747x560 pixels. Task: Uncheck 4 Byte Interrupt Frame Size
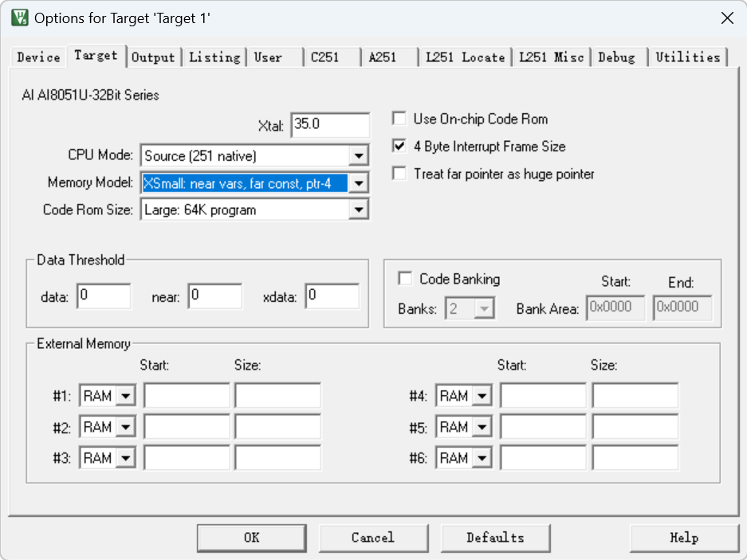click(399, 147)
